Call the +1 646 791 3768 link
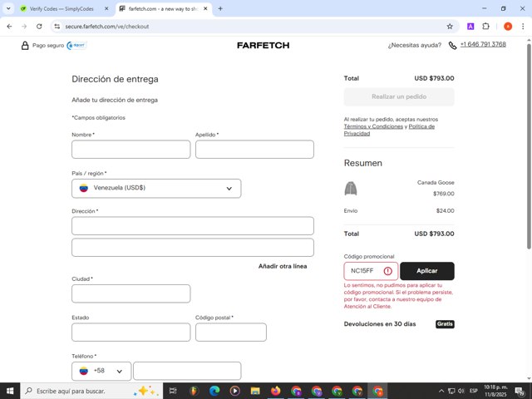 (x=483, y=44)
